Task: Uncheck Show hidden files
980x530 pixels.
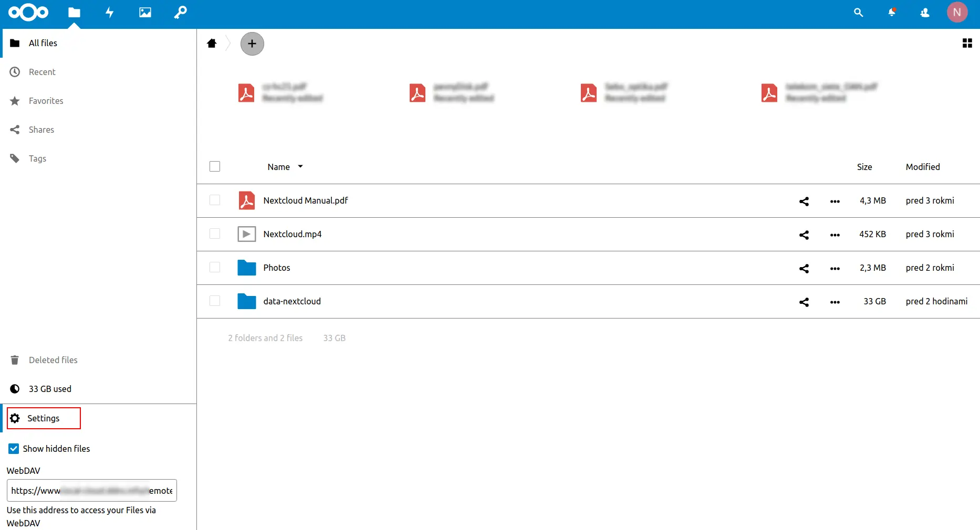Action: 14,449
